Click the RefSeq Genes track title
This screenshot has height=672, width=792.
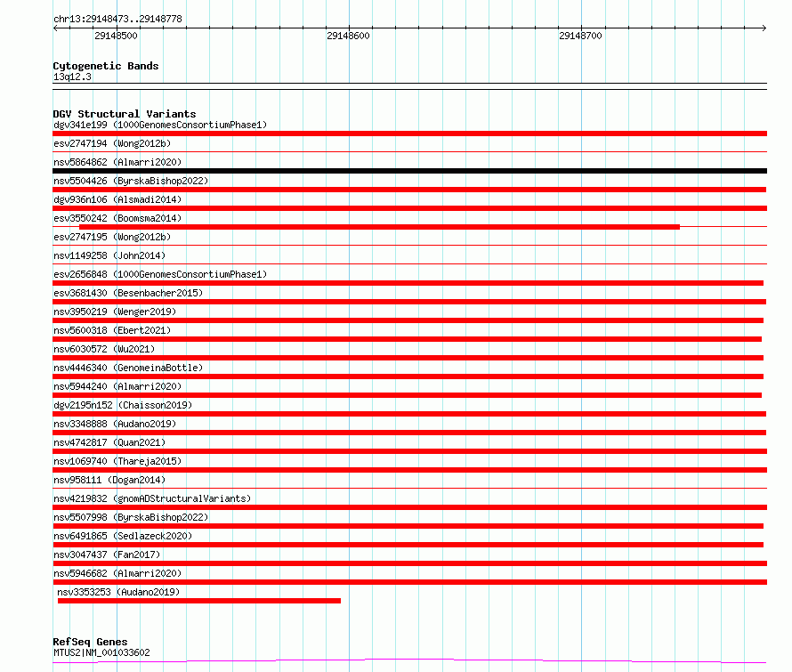click(x=90, y=642)
